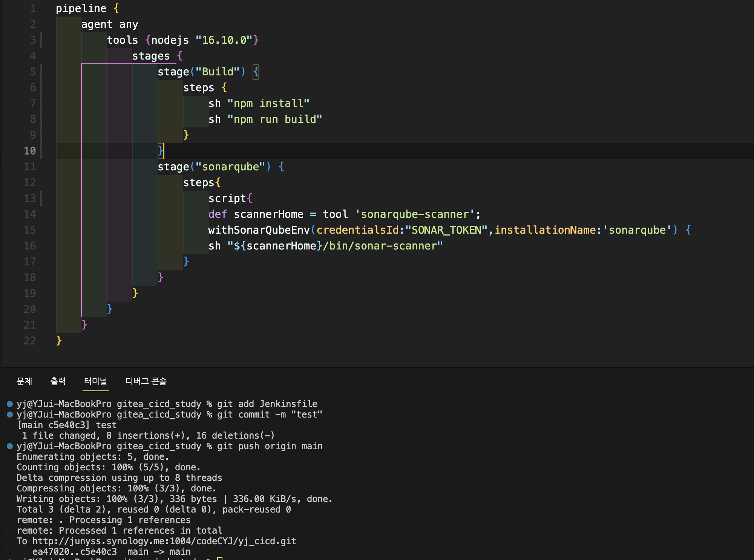This screenshot has height=560, width=754.
Task: Click line number 10 in the gutter
Action: [30, 151]
